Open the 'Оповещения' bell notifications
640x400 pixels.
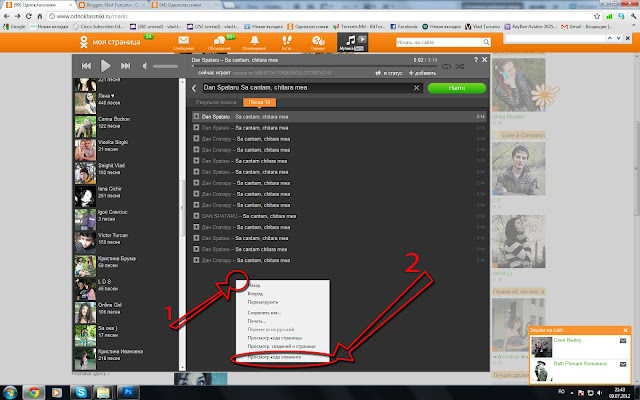tap(254, 42)
